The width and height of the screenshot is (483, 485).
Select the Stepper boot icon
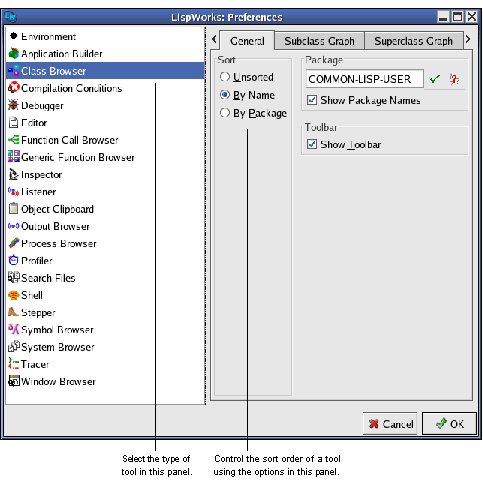coord(13,312)
